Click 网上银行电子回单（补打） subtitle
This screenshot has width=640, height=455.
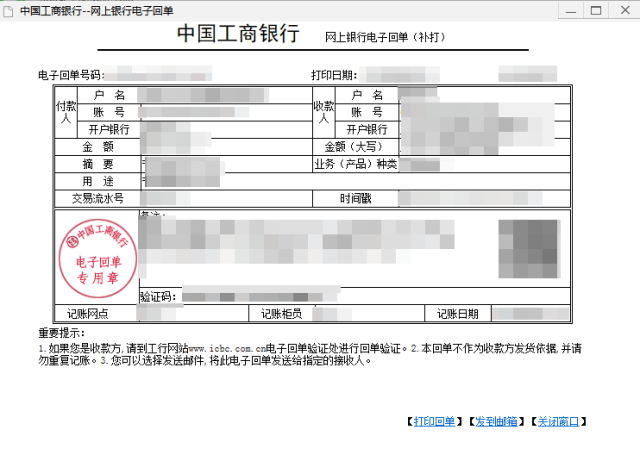coord(385,37)
